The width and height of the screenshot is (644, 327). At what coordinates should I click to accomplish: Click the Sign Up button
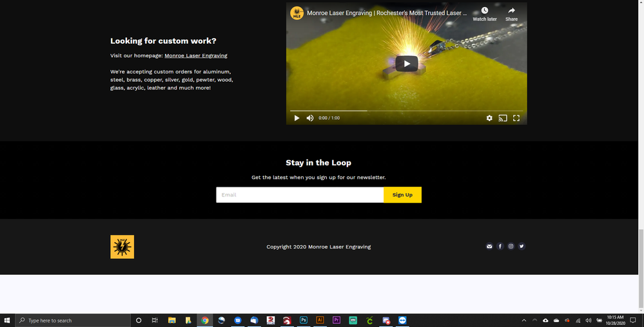(x=402, y=194)
